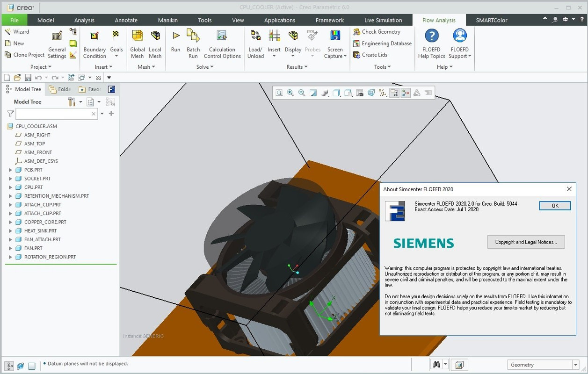The image size is (588, 374).
Task: Click the Open file icon in quick access toolbar
Action: (x=17, y=78)
